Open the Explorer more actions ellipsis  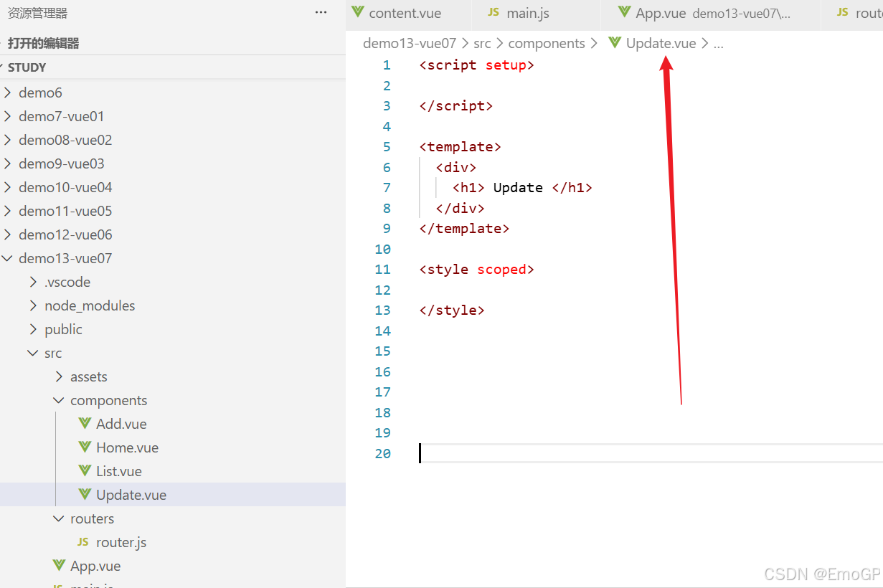click(x=321, y=13)
